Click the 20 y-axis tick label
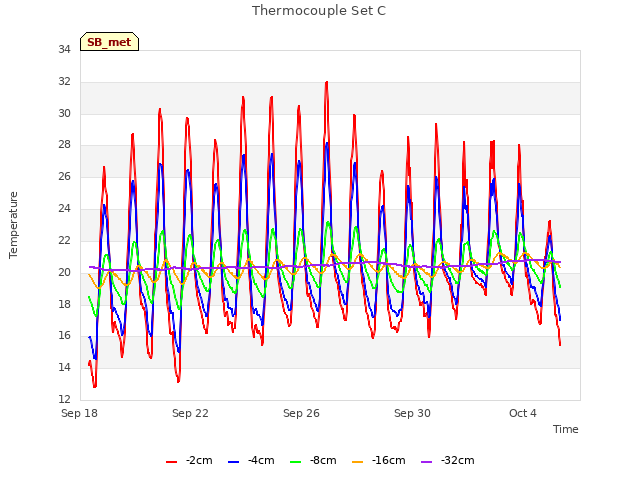The image size is (640, 480). [x=64, y=272]
